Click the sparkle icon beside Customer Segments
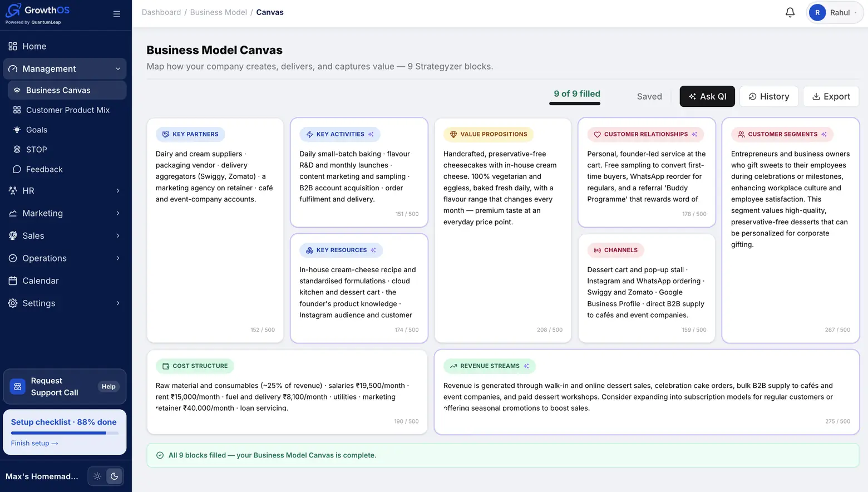Viewport: 868px width, 492px height. [x=824, y=134]
